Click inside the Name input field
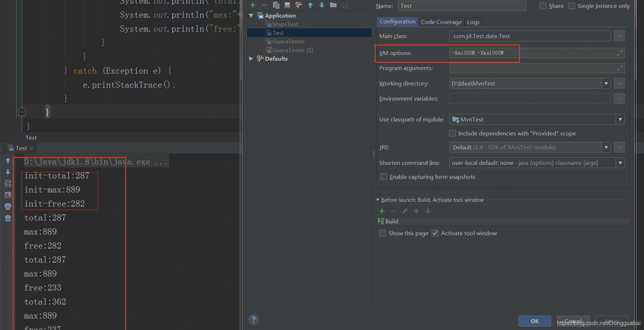This screenshot has width=644, height=330. pyautogui.click(x=462, y=6)
